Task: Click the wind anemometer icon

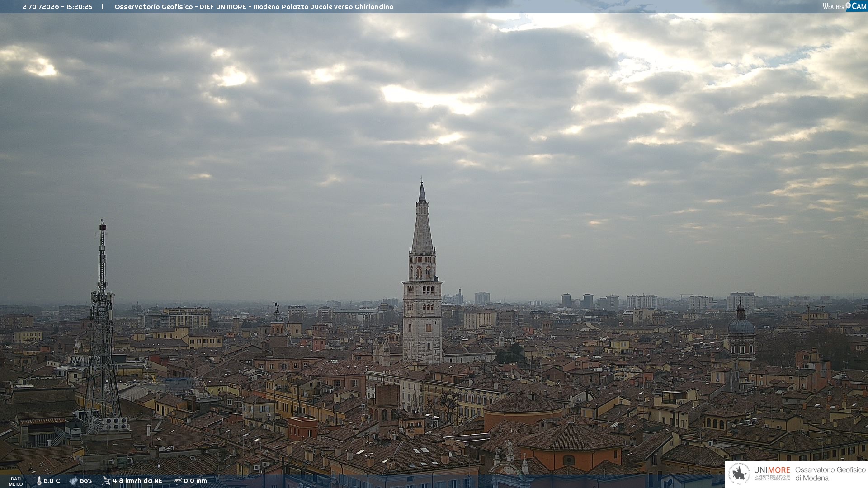Action: pyautogui.click(x=106, y=481)
